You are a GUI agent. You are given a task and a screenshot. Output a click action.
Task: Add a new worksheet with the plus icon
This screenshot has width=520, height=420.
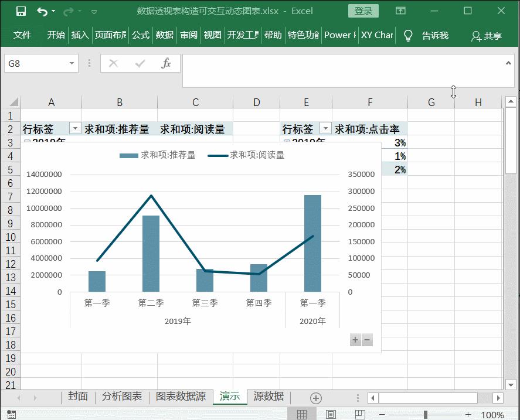coord(315,397)
